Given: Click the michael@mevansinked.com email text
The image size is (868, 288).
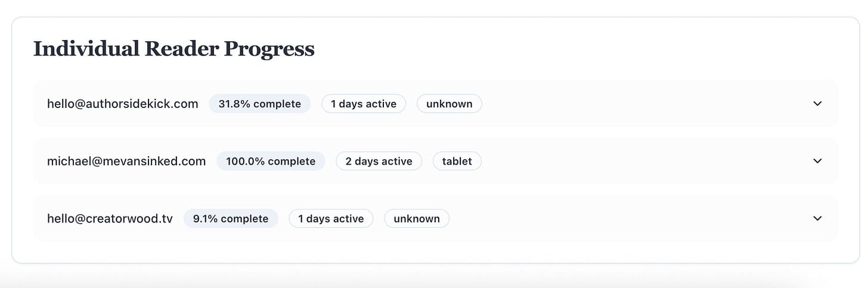Looking at the screenshot, I should [126, 161].
